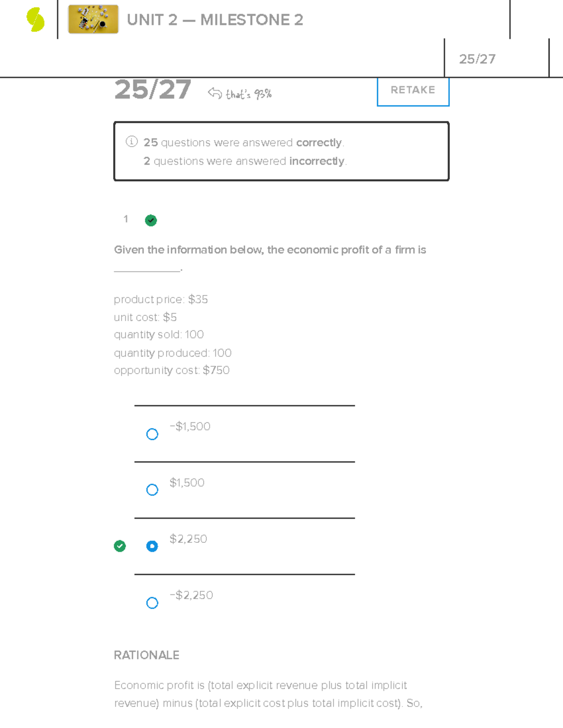Screen dimensions: 563x728
Task: Choose the −$2,250 radio button
Action: (152, 603)
